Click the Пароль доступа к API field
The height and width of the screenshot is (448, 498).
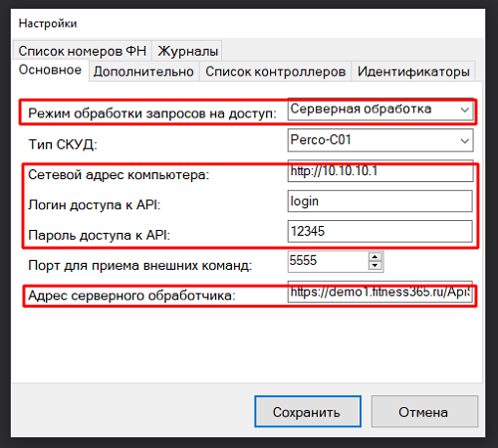pos(380,231)
